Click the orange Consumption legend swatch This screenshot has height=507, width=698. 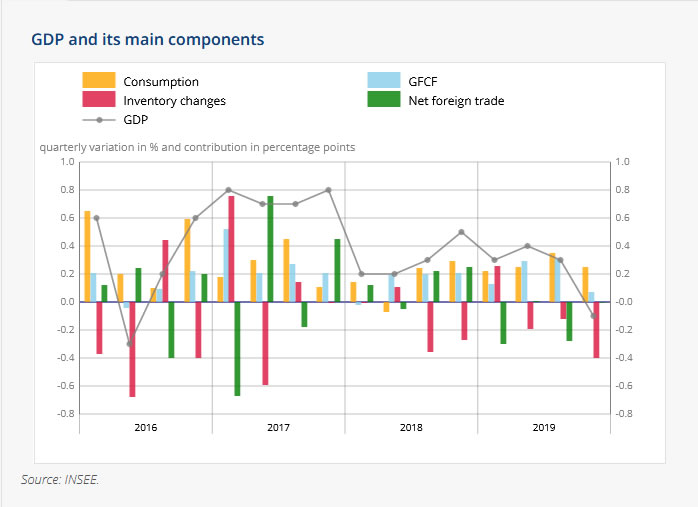[98, 81]
